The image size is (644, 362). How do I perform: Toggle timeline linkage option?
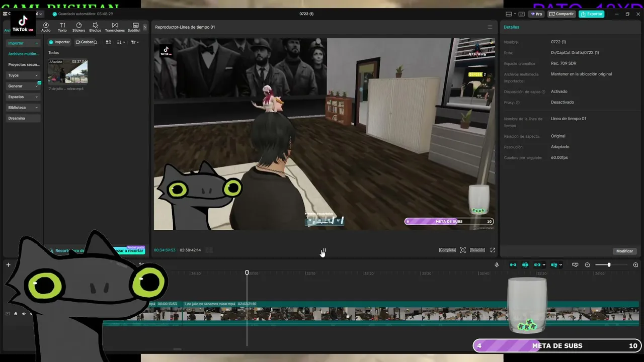pyautogui.click(x=537, y=265)
